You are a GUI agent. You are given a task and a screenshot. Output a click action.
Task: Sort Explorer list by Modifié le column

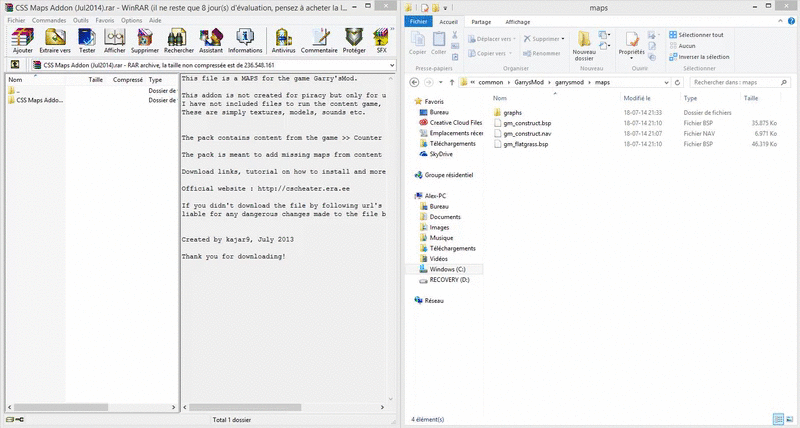point(637,98)
